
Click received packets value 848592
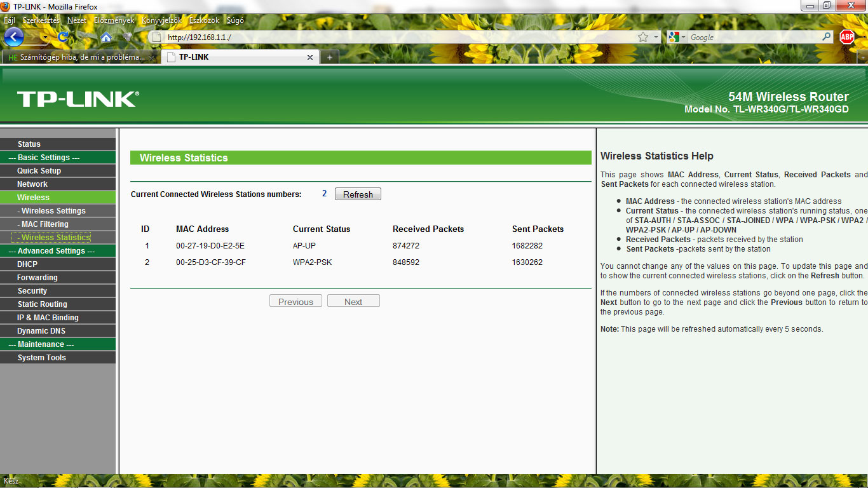pos(406,262)
